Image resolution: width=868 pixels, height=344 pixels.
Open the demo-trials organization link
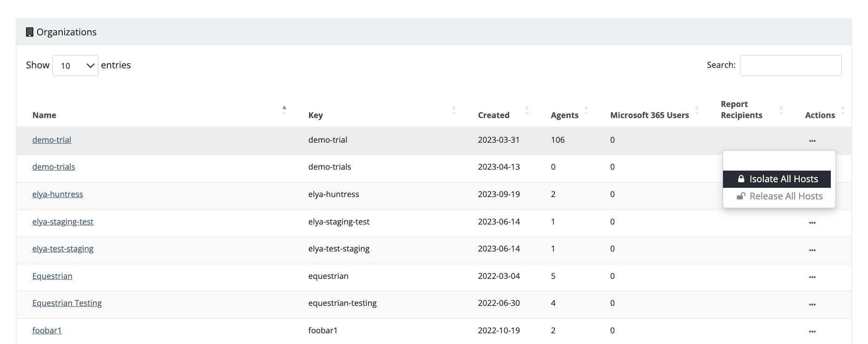click(x=53, y=167)
